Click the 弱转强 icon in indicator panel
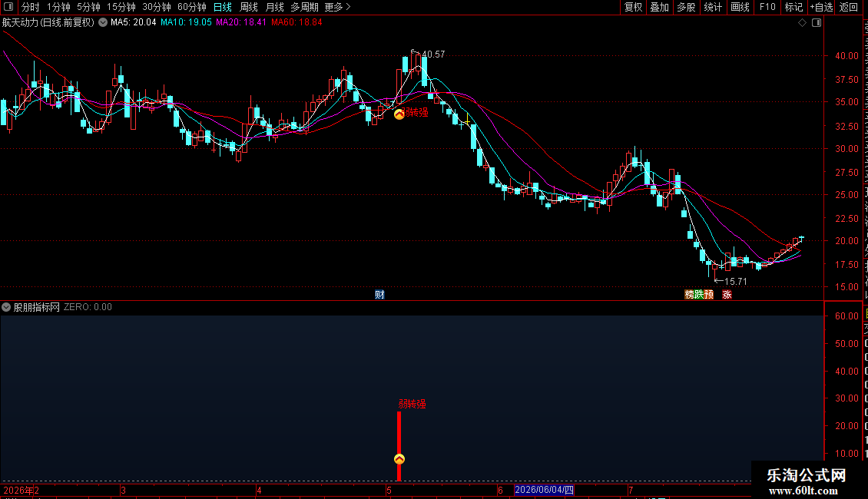The height and width of the screenshot is (499, 868). (399, 459)
